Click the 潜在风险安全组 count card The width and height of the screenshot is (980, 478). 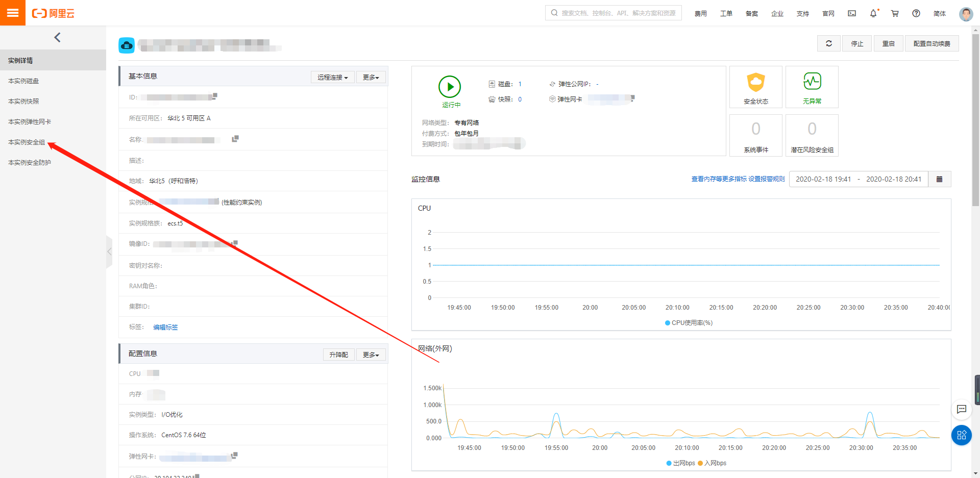(x=812, y=135)
